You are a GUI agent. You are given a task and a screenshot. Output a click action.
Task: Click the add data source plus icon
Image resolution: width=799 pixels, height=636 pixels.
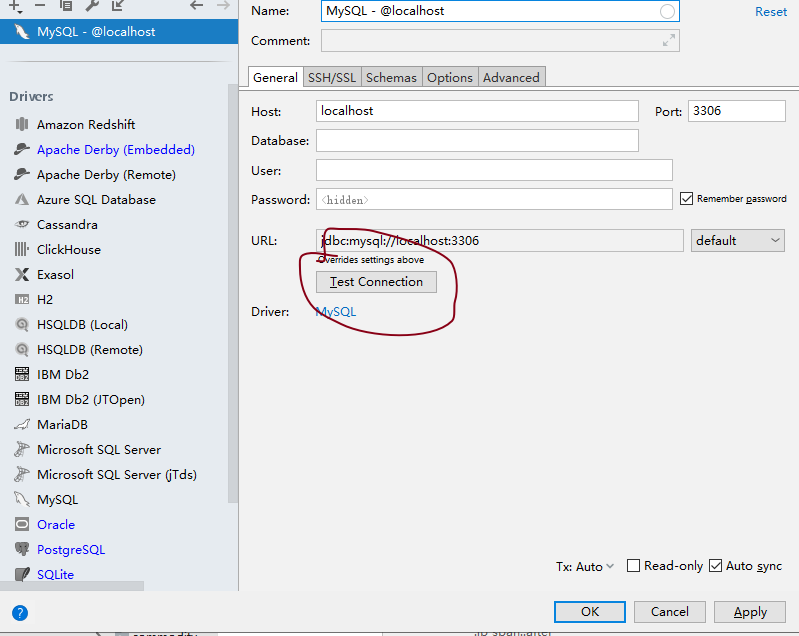15,6
